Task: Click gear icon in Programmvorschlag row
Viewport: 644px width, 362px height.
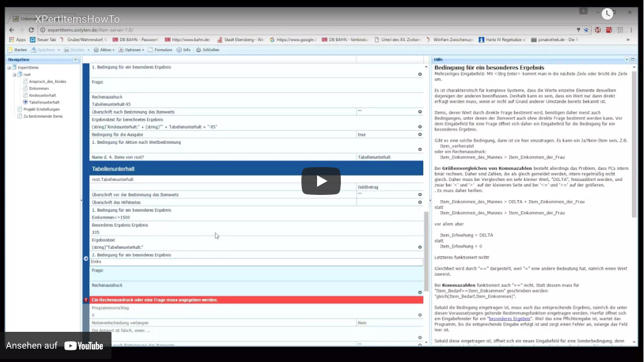Action: 420,315
